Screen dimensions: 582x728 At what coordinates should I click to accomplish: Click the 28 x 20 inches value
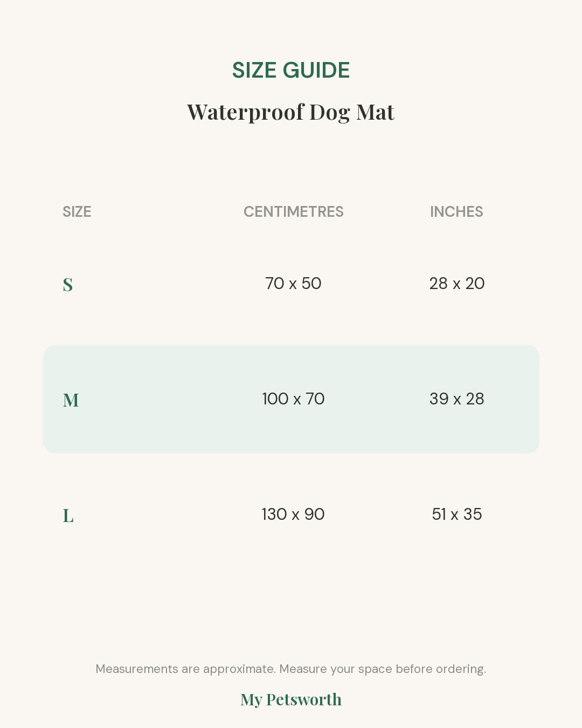457,284
